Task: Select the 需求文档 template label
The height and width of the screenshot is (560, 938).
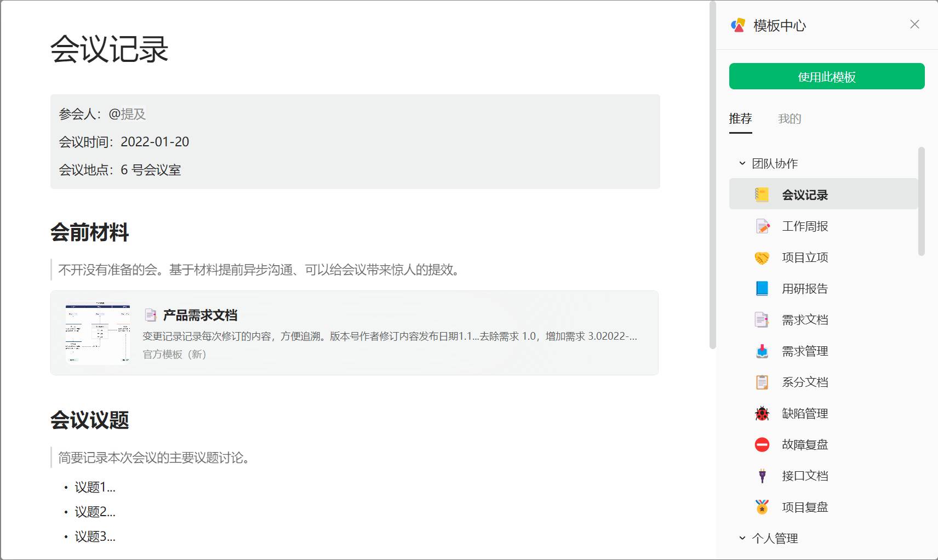Action: 805,319
